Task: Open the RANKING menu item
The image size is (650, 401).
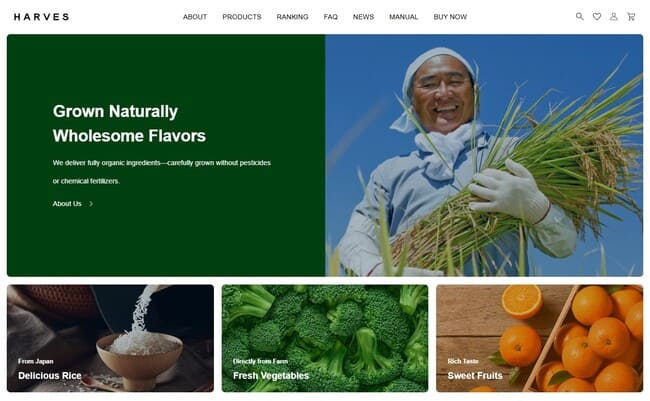Action: [x=292, y=17]
